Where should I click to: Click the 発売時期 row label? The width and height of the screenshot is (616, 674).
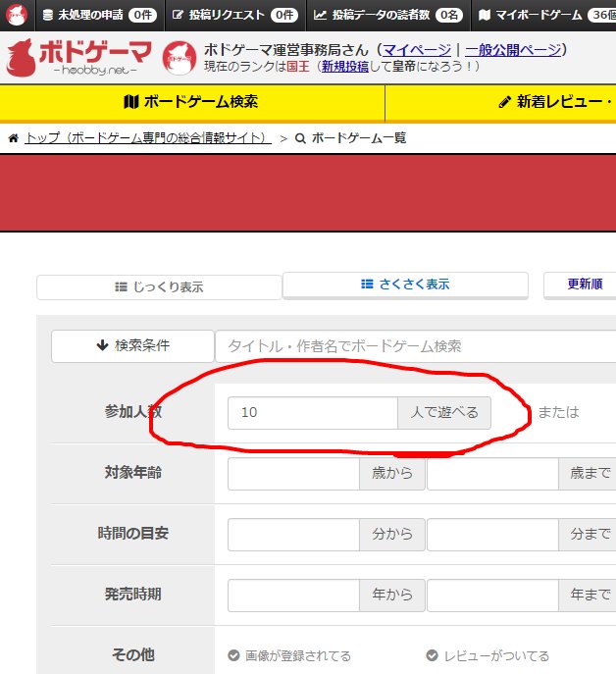[x=132, y=595]
